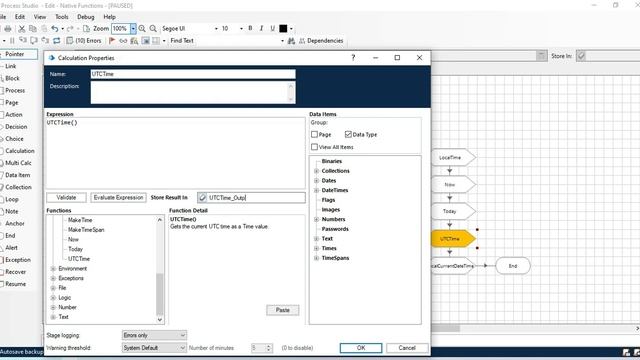Click the Copy toolbar icon

33,29
